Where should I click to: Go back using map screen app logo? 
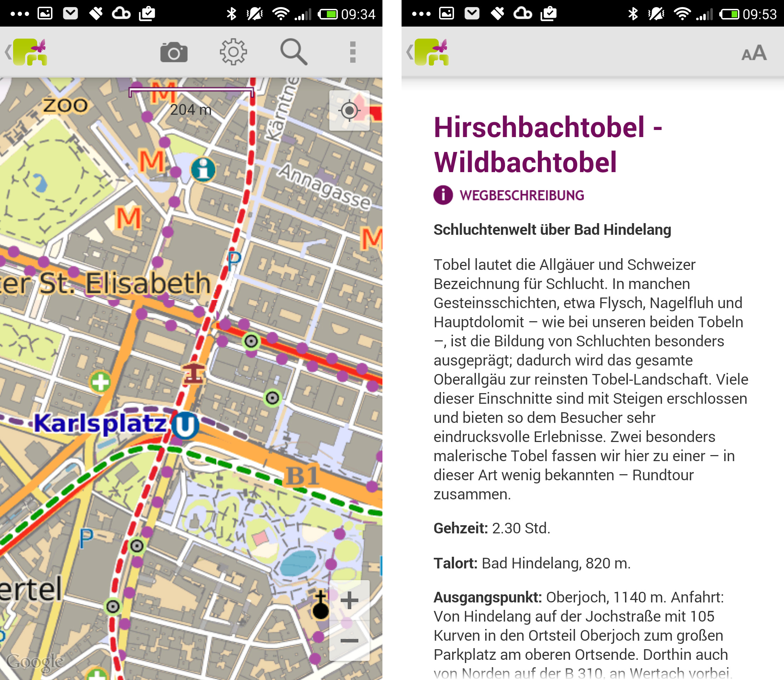(30, 52)
